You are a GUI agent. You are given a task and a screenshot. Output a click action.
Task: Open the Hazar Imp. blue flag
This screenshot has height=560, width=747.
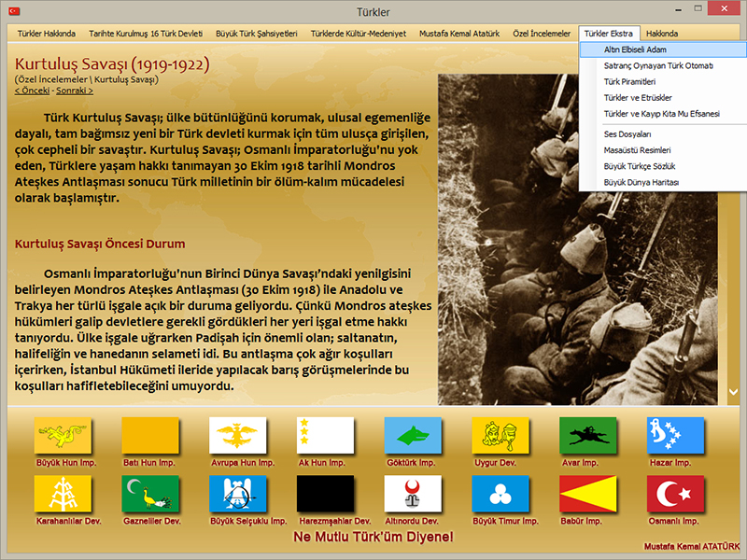(675, 435)
